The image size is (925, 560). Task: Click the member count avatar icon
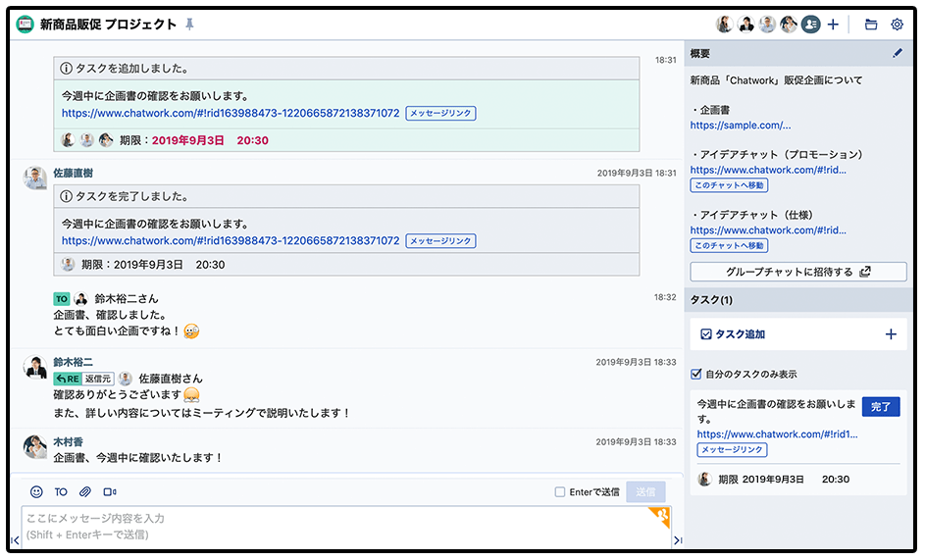(810, 25)
